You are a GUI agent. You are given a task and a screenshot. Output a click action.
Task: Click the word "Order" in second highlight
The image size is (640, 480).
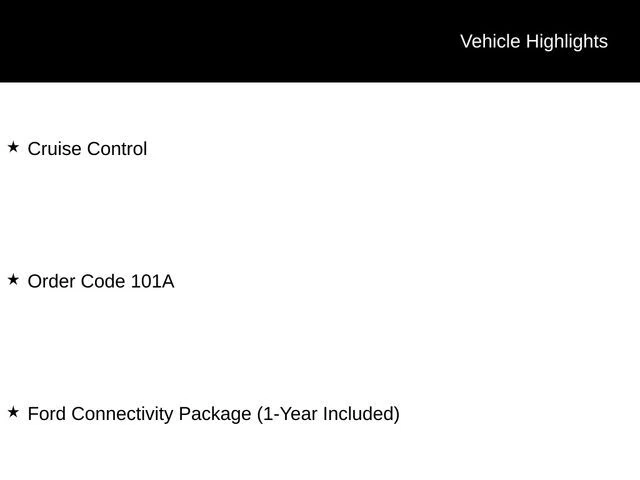click(x=51, y=282)
